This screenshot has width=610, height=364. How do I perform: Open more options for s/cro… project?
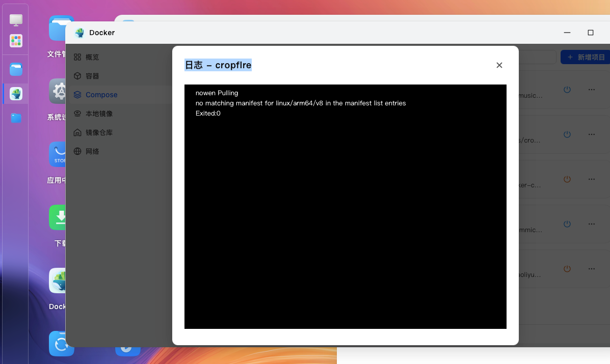click(592, 134)
